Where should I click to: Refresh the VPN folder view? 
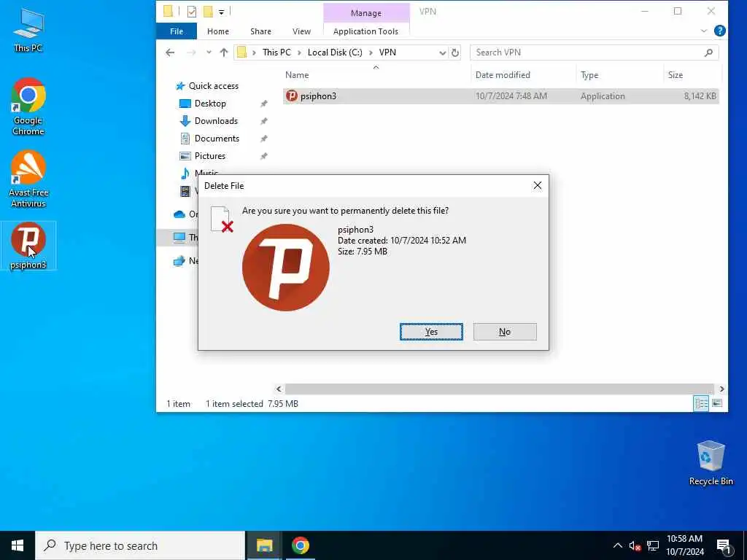455,52
